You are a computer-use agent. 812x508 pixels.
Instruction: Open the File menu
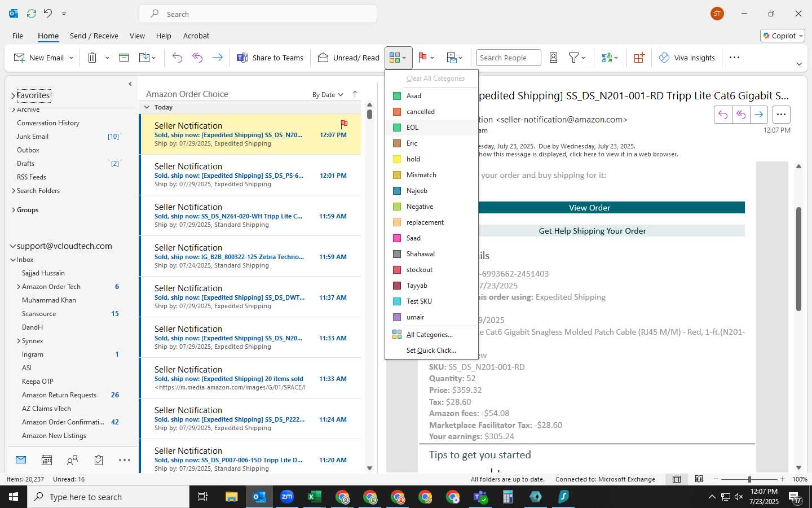pyautogui.click(x=17, y=36)
